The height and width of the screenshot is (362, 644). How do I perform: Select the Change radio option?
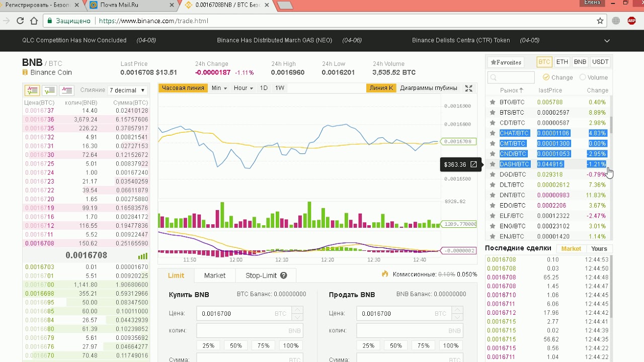tap(546, 77)
